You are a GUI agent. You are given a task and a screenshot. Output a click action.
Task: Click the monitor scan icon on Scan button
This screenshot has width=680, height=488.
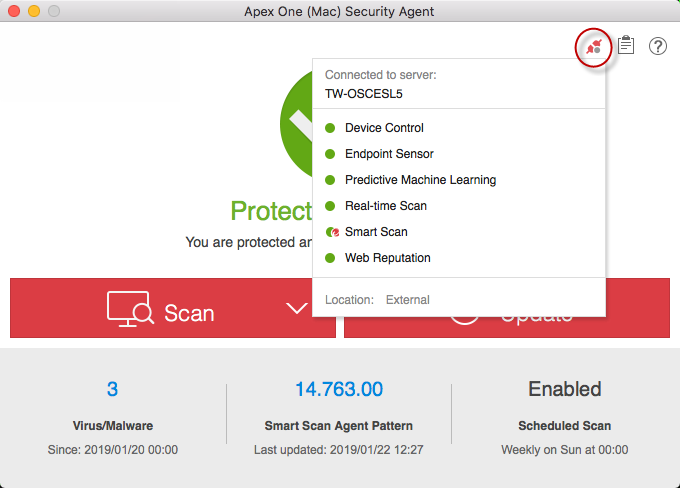[130, 311]
